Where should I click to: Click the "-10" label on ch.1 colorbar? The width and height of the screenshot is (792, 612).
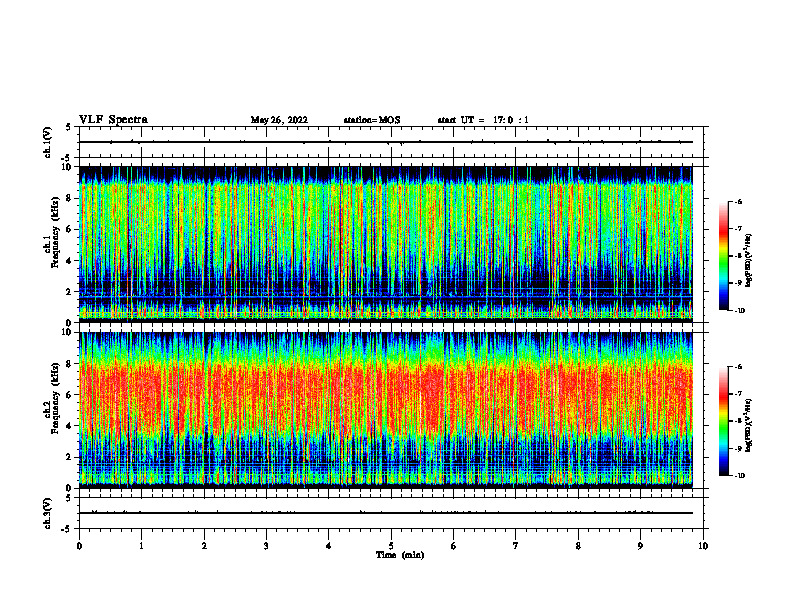pyautogui.click(x=740, y=311)
